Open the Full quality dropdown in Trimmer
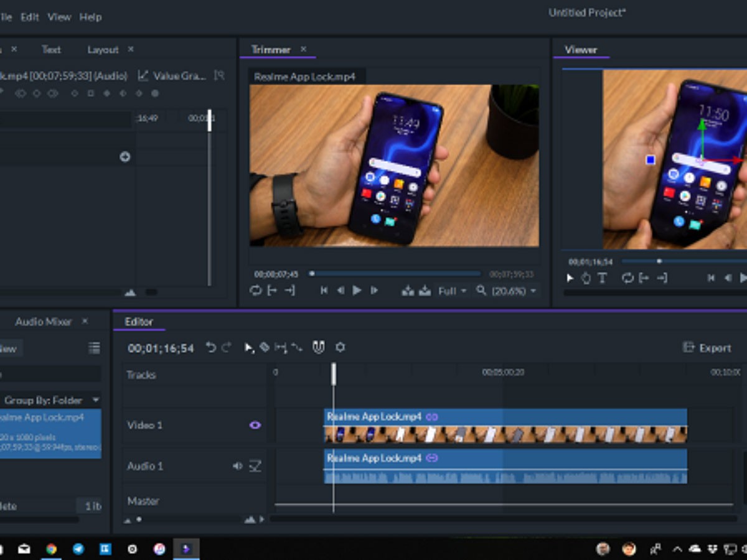The image size is (747, 560). (453, 291)
